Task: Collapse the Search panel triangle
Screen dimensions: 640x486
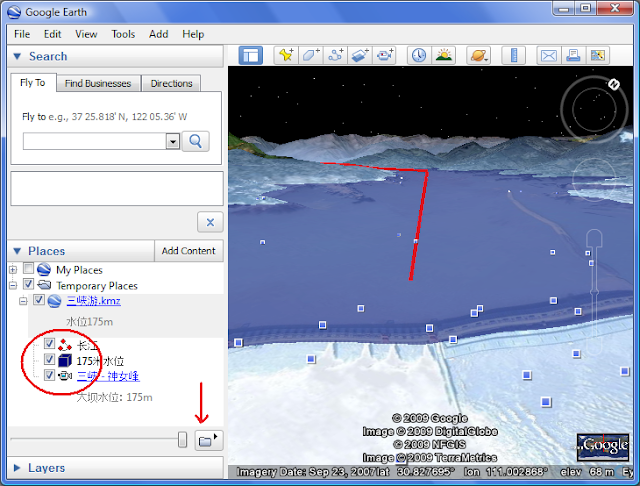Action: (x=17, y=56)
